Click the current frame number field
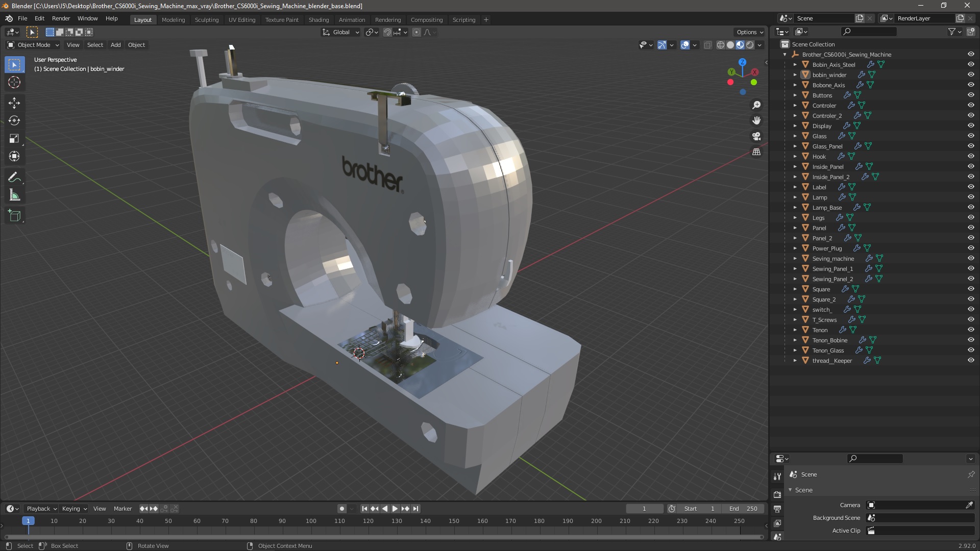This screenshot has width=980, height=551. coord(644,509)
